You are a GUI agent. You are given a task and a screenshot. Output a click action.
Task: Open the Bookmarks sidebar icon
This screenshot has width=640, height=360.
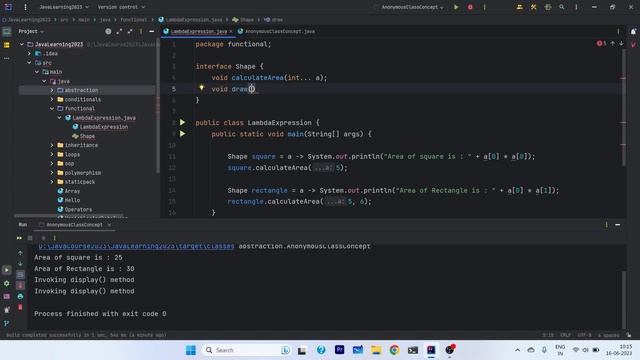click(7, 45)
